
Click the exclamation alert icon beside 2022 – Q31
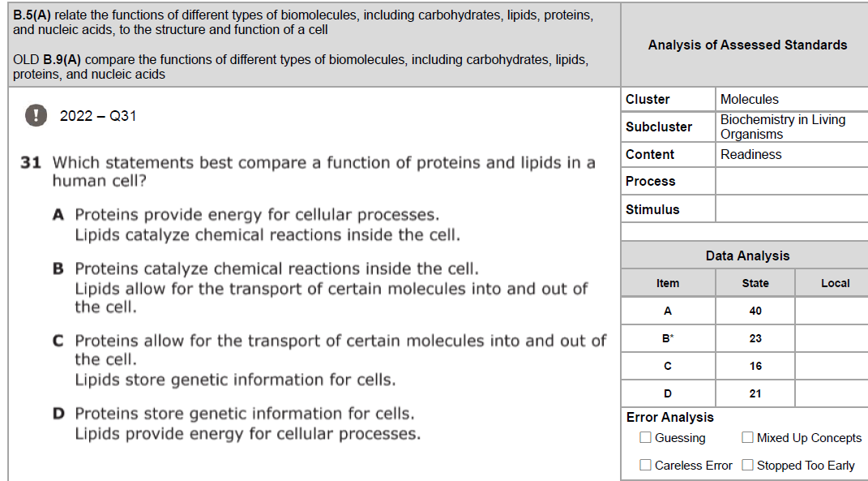click(36, 115)
